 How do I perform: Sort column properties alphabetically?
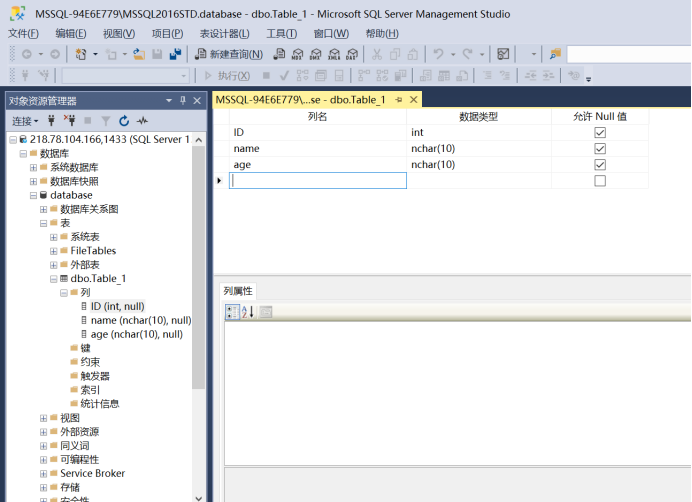pos(248,312)
